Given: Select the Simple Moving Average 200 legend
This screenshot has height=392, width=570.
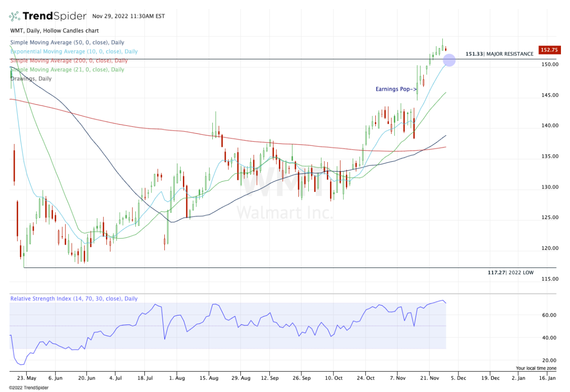Looking at the screenshot, I should tap(68, 60).
